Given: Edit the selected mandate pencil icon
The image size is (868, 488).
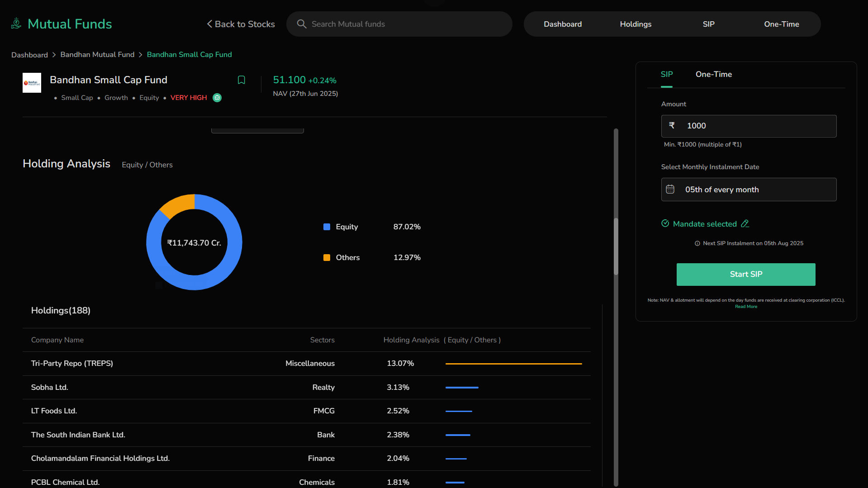Looking at the screenshot, I should pos(745,224).
